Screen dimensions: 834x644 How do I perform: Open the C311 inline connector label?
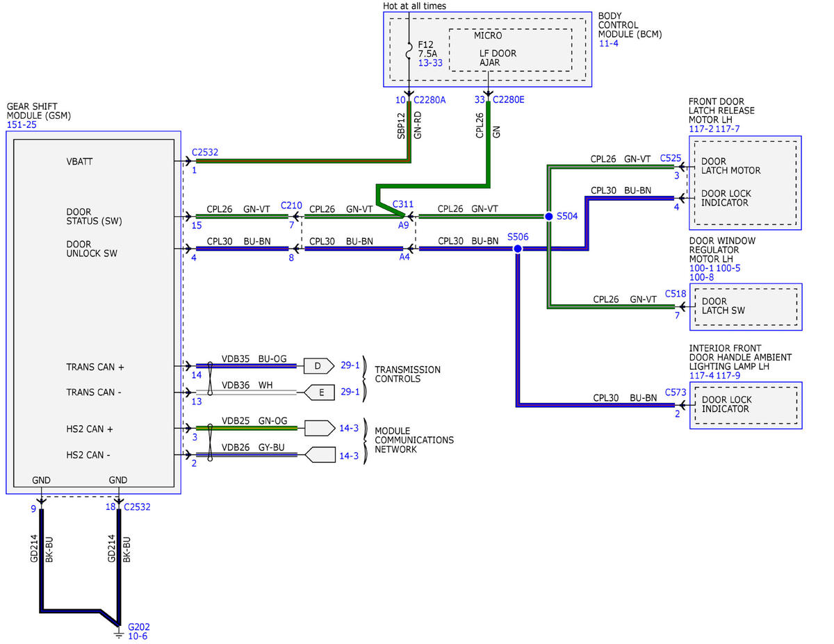tap(402, 204)
